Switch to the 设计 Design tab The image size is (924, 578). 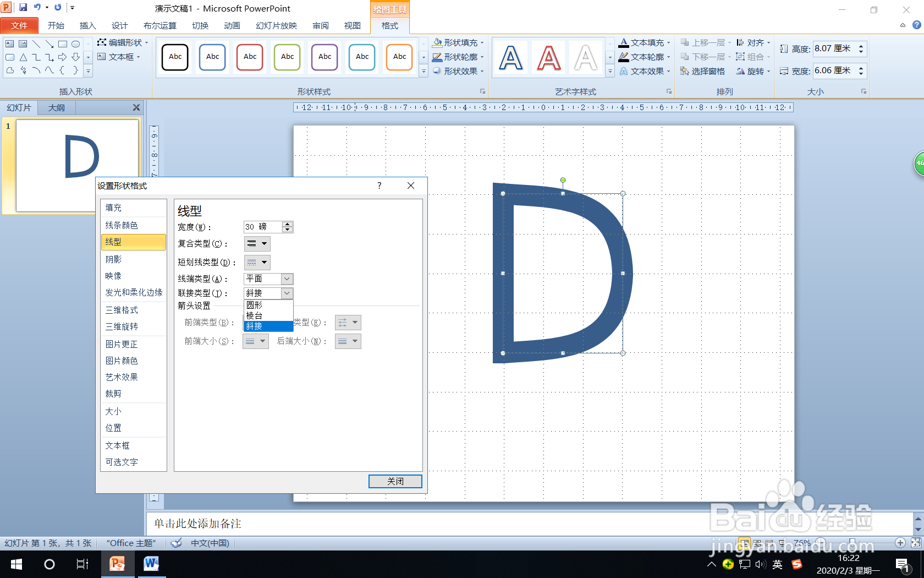(x=119, y=25)
